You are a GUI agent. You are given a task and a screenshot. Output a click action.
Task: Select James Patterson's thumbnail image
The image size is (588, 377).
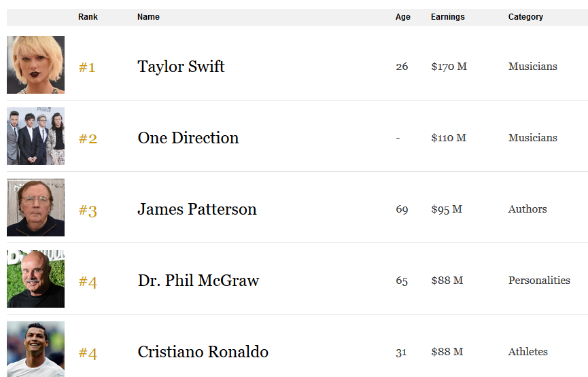[35, 207]
